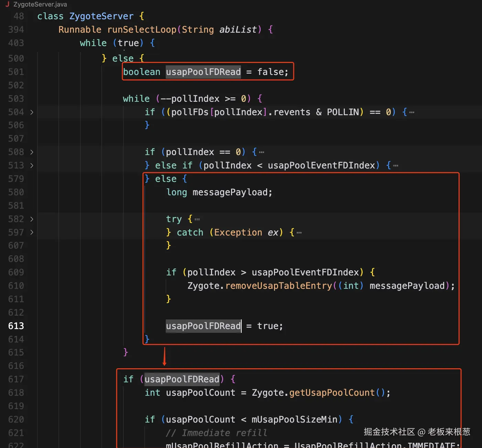
Task: Expand folded catch block at line 597
Action: click(32, 232)
